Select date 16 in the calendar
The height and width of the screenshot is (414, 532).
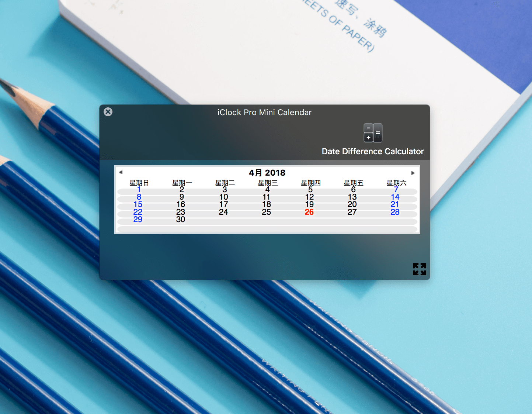[181, 204]
